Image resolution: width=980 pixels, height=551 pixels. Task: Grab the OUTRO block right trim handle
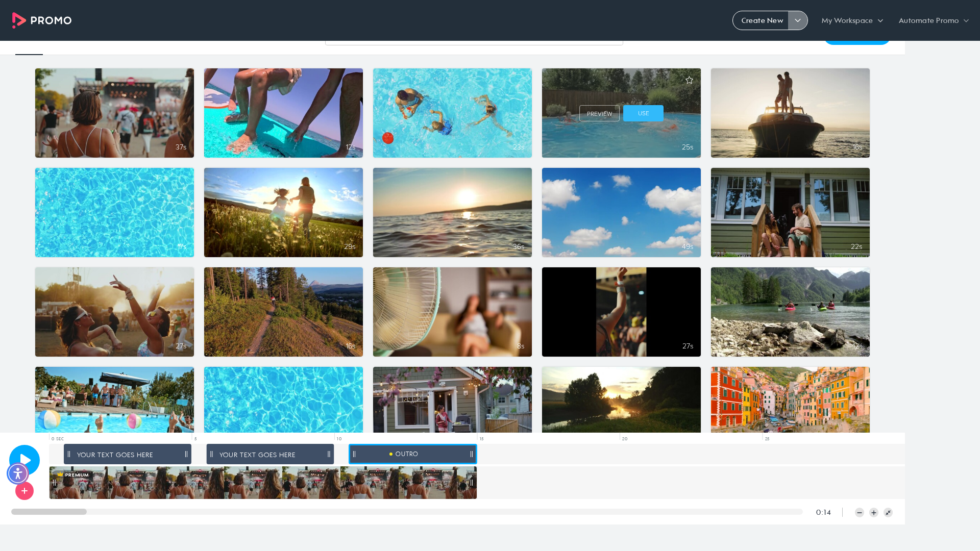point(472,454)
